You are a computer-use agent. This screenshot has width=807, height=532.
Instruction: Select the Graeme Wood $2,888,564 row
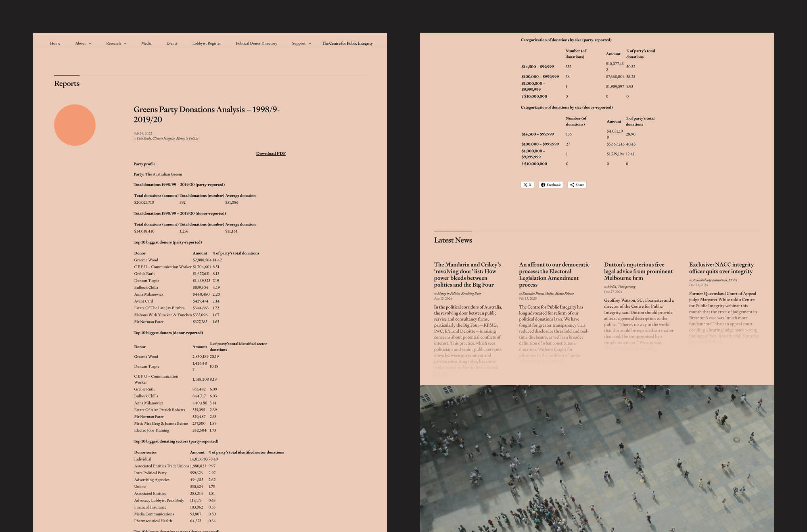(x=197, y=260)
